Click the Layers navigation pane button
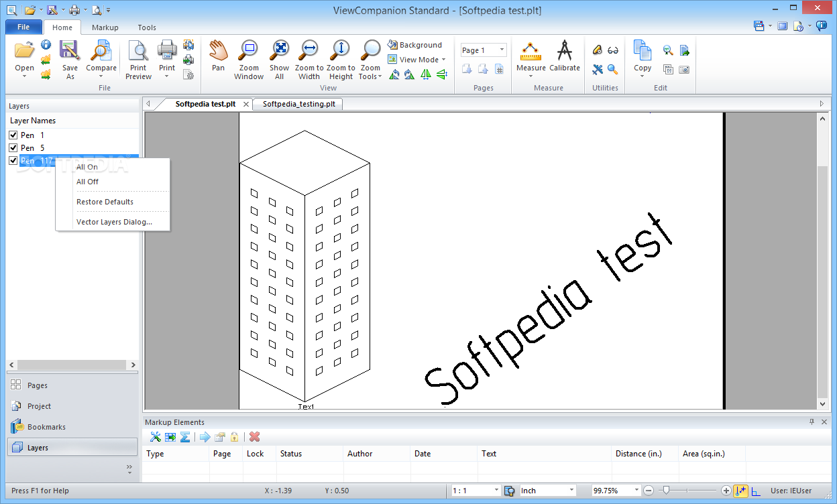 coord(72,448)
